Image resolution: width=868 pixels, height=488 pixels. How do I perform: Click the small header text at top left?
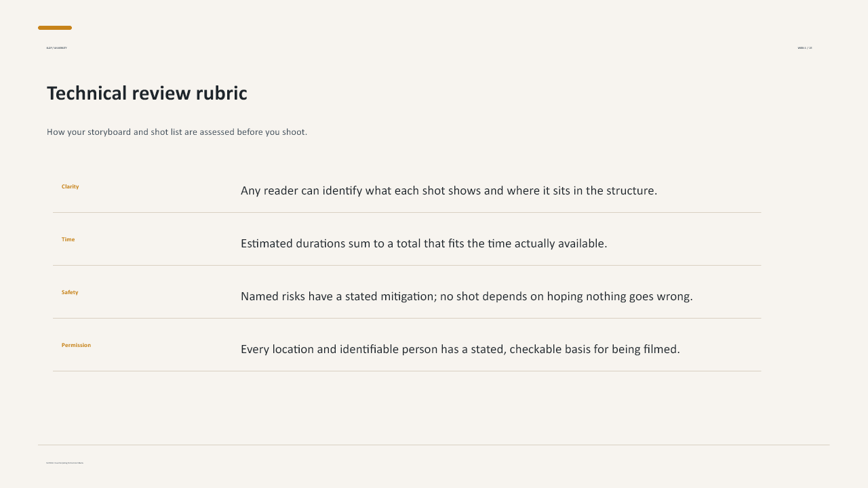(x=57, y=48)
